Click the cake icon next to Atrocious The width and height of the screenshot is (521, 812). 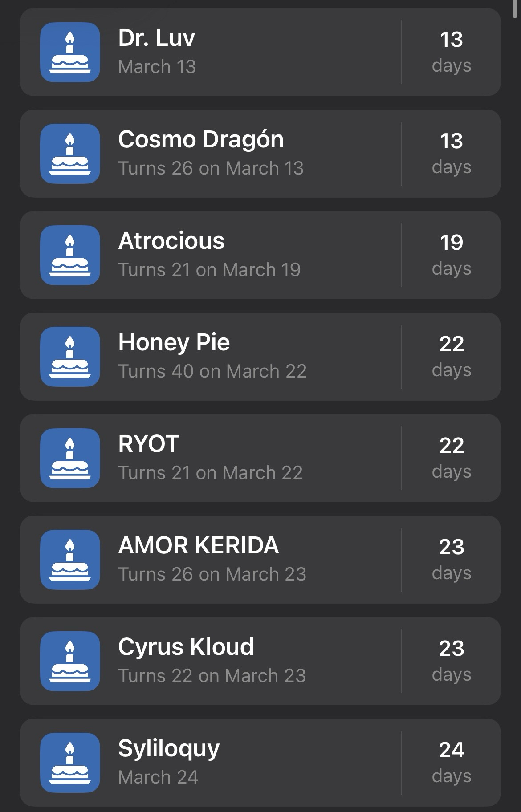[70, 255]
